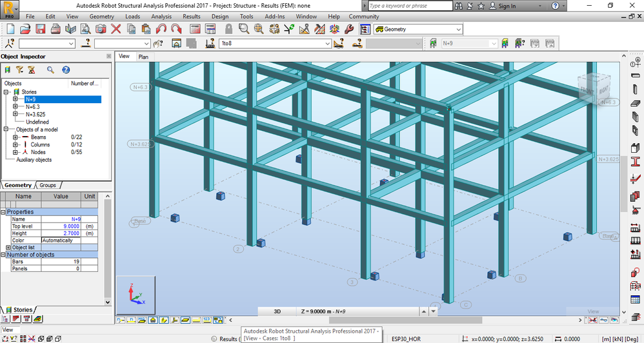Open the tables tool in right toolbar
This screenshot has height=343, width=644.
coord(636,300)
